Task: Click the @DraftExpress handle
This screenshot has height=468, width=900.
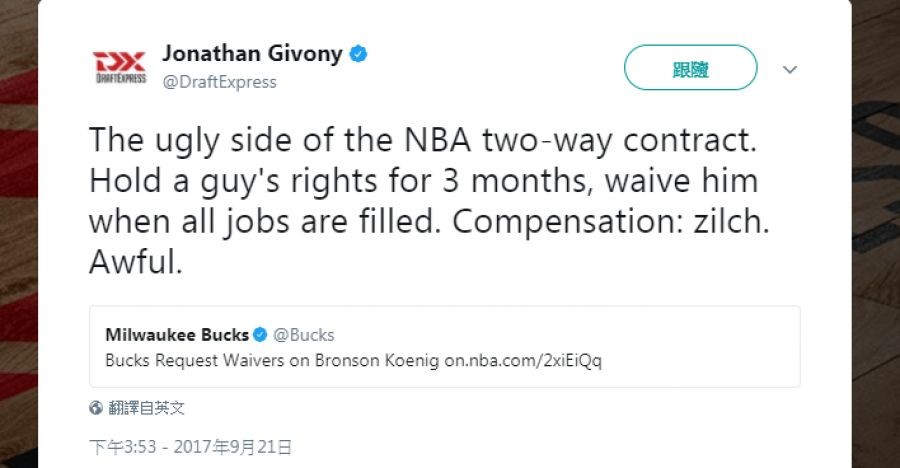Action: (x=219, y=82)
